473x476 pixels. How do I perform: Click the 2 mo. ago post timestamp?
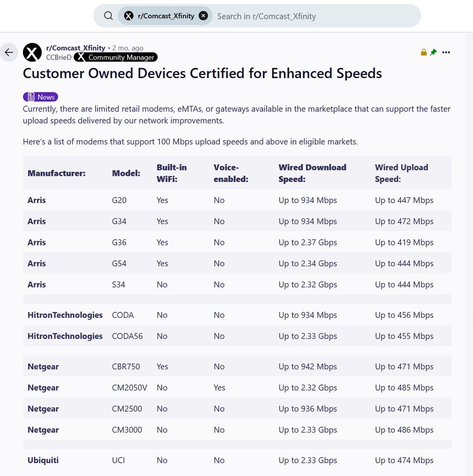(x=128, y=48)
